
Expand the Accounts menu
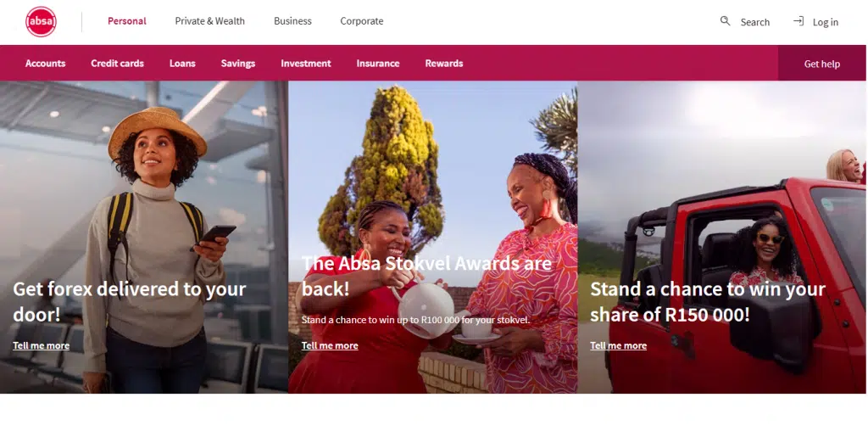click(x=46, y=63)
